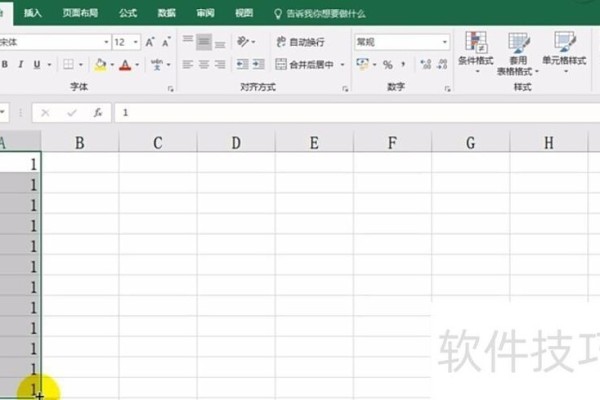Click 合并后居中 merge button

coord(305,64)
